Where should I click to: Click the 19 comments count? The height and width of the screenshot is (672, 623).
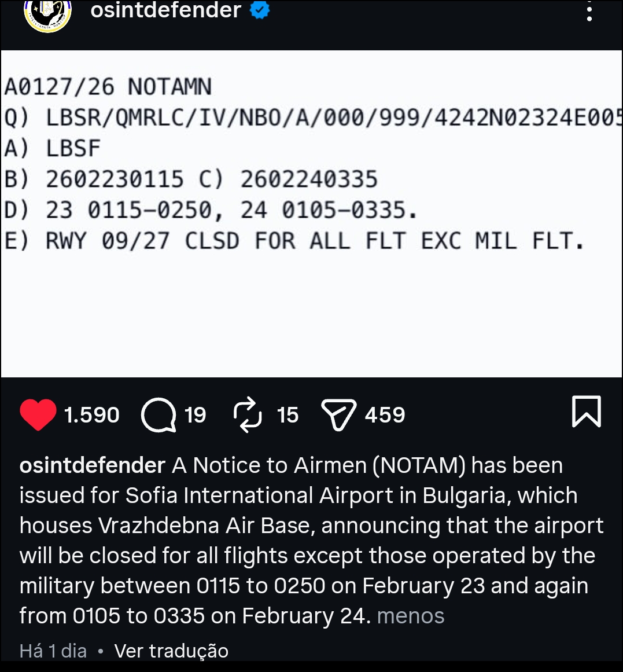click(x=195, y=415)
